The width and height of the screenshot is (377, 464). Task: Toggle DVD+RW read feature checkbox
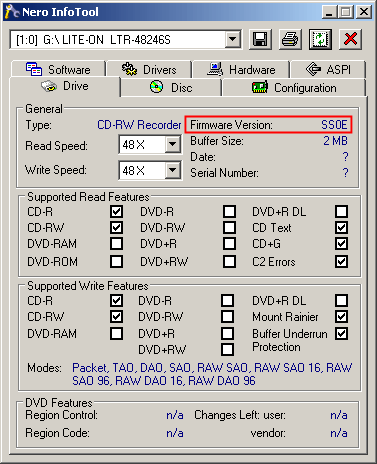(229, 261)
